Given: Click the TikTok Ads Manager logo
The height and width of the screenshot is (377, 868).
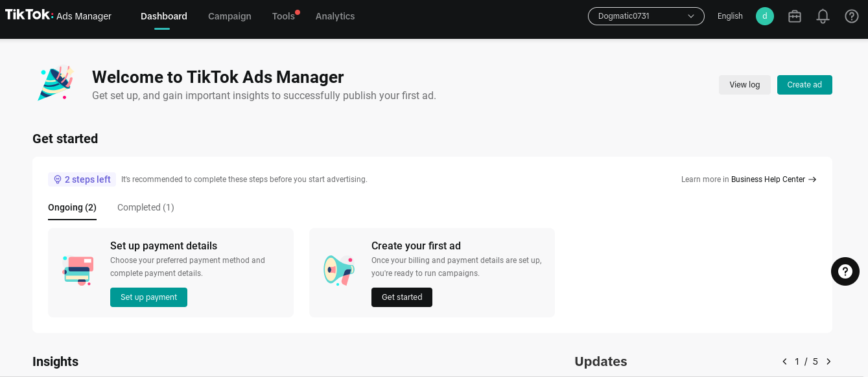Looking at the screenshot, I should tap(58, 16).
